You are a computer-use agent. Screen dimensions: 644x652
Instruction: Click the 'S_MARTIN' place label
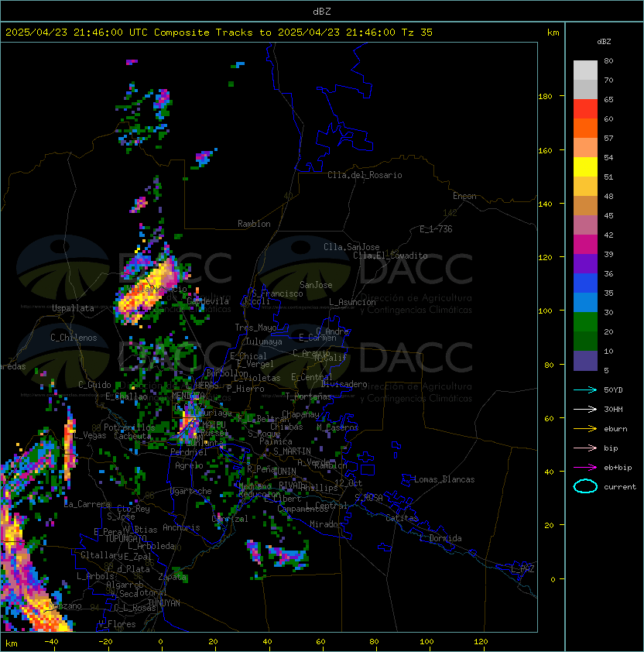pyautogui.click(x=292, y=451)
